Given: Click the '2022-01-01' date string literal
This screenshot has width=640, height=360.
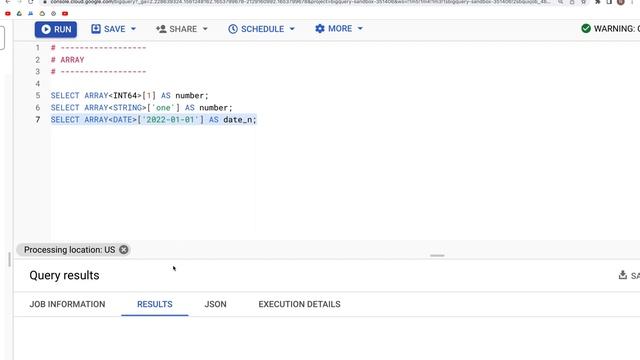Looking at the screenshot, I should (x=170, y=120).
